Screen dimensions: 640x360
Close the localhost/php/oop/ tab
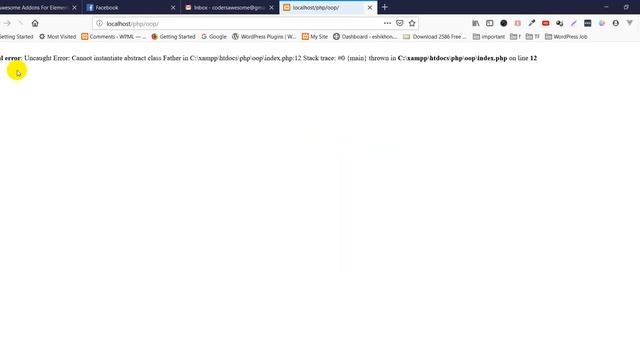tap(370, 7)
